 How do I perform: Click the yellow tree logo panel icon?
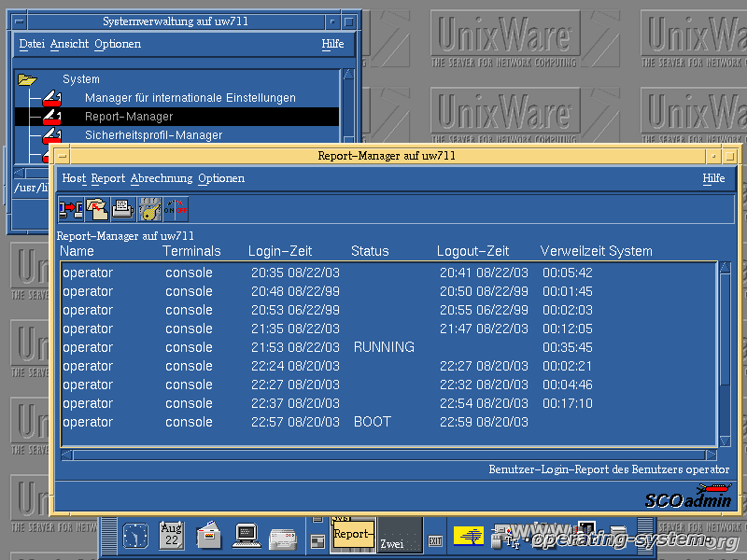[x=469, y=536]
